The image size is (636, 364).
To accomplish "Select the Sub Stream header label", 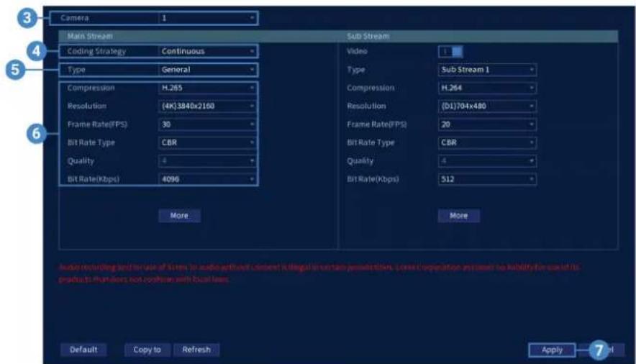I will coord(368,36).
